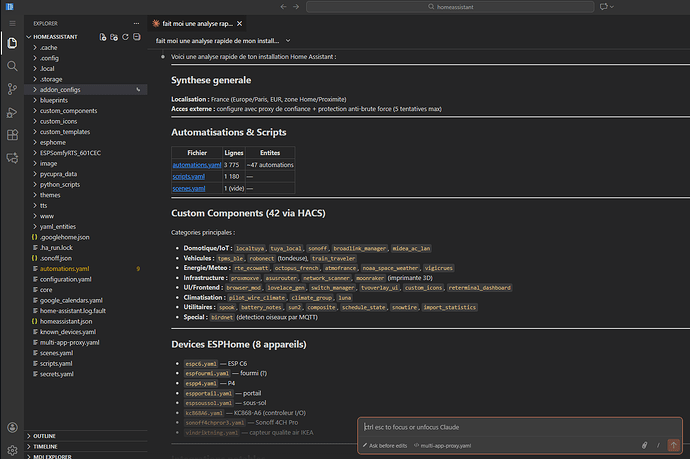This screenshot has width=690, height=459.
Task: Expand the custom_components folder
Action: [x=66, y=110]
